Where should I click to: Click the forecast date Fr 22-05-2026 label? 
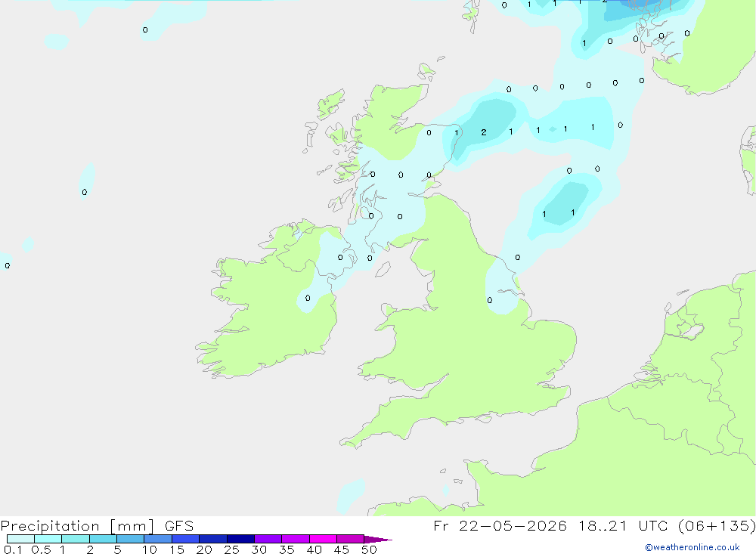click(500, 525)
